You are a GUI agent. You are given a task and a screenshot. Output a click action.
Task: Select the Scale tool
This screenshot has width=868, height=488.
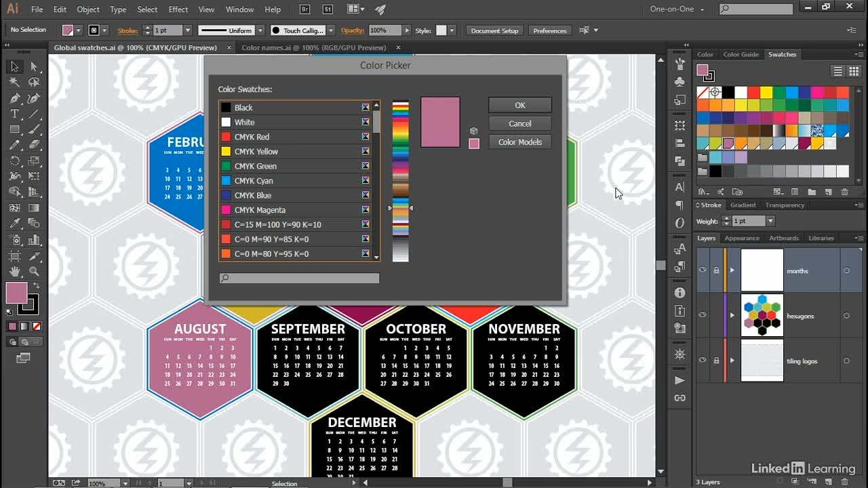click(34, 161)
